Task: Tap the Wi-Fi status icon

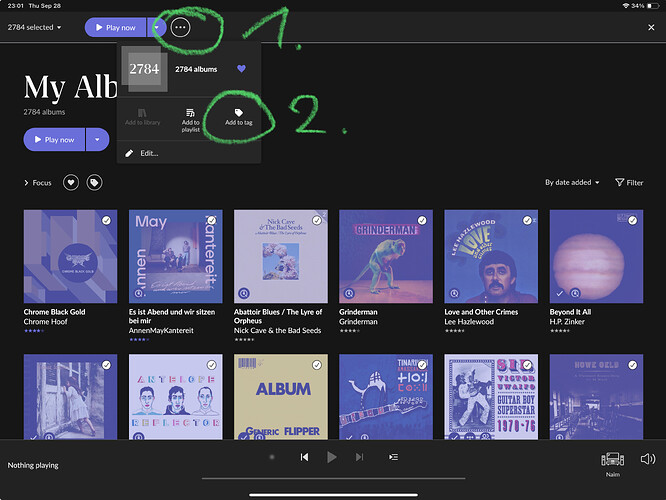Action: 626,6
